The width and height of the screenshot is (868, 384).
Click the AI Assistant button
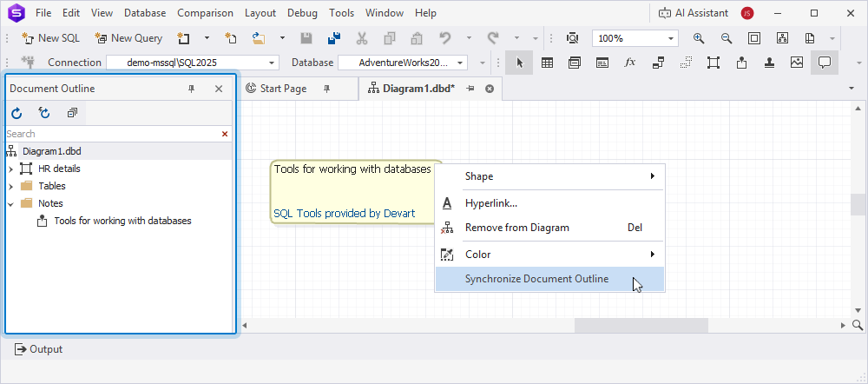point(693,13)
